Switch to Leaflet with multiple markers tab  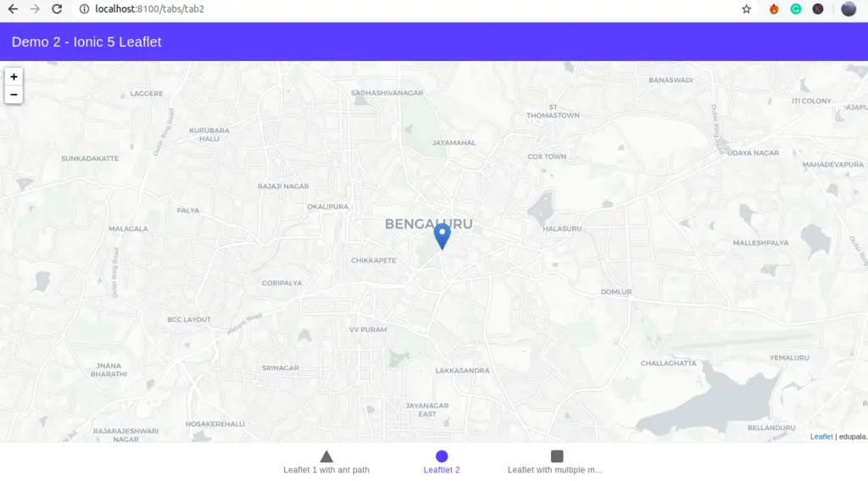pos(555,462)
